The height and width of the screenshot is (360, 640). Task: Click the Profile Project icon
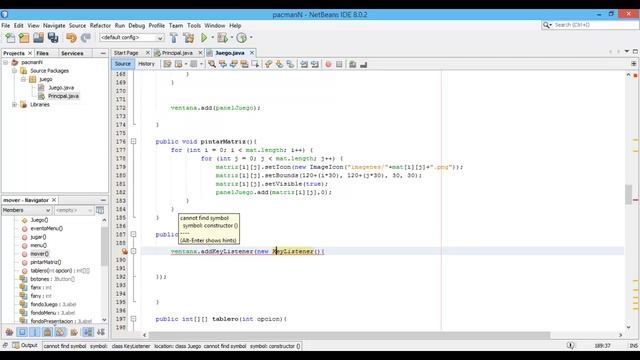point(242,38)
